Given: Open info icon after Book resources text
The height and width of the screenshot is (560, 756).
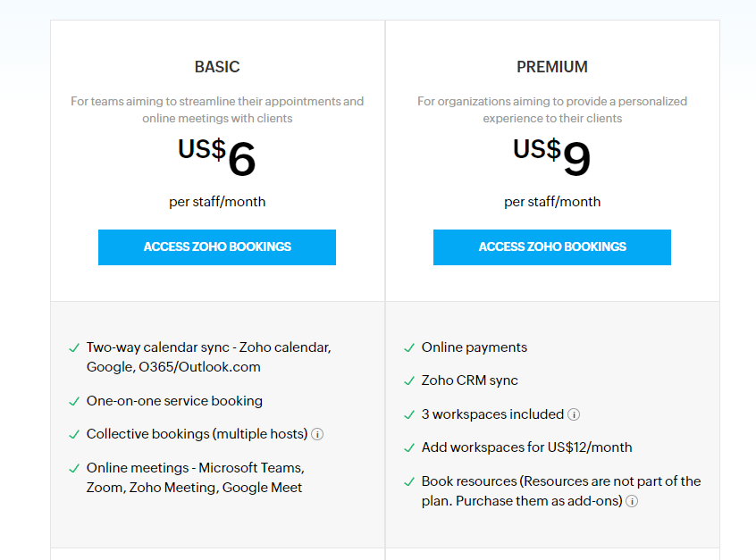Looking at the screenshot, I should pyautogui.click(x=632, y=501).
